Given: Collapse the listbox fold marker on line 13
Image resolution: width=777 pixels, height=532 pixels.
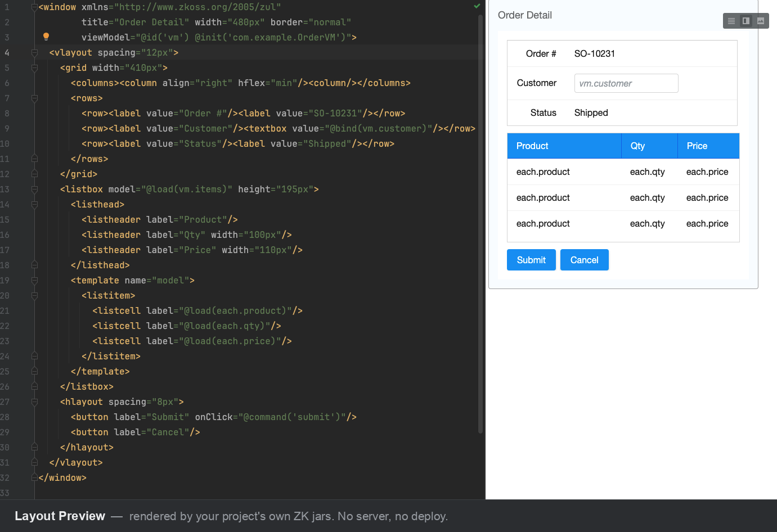Looking at the screenshot, I should click(x=35, y=189).
